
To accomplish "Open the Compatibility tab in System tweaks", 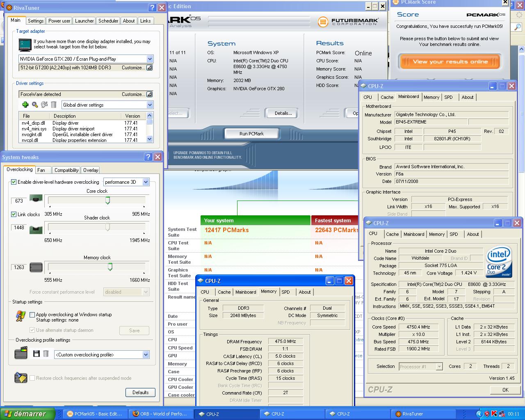I will pyautogui.click(x=66, y=170).
